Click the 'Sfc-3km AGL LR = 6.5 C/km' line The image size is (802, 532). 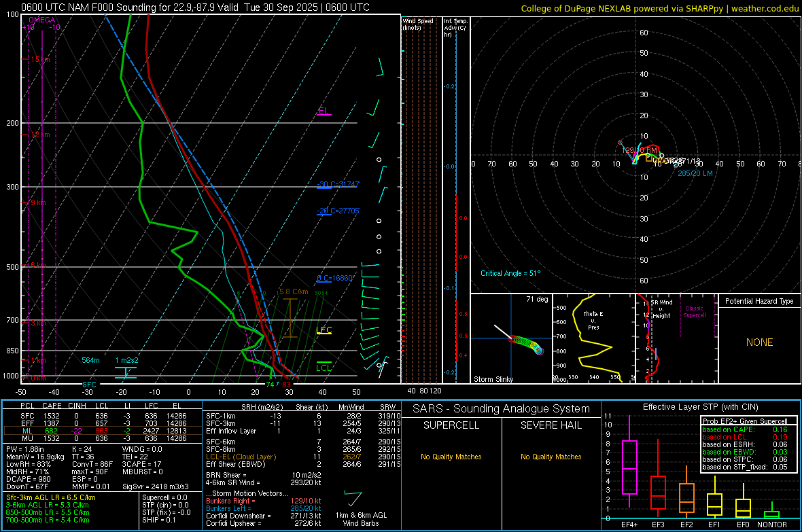point(51,497)
